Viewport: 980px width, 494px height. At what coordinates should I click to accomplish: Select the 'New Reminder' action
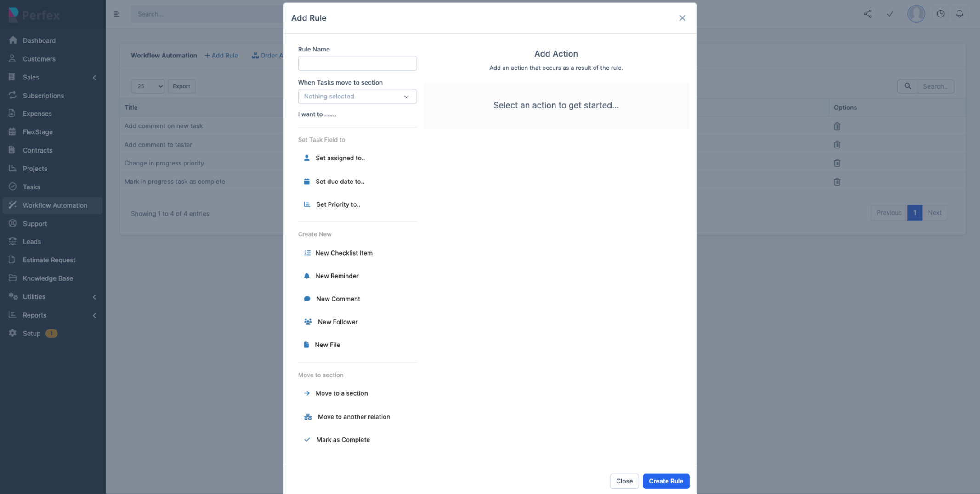pos(337,276)
